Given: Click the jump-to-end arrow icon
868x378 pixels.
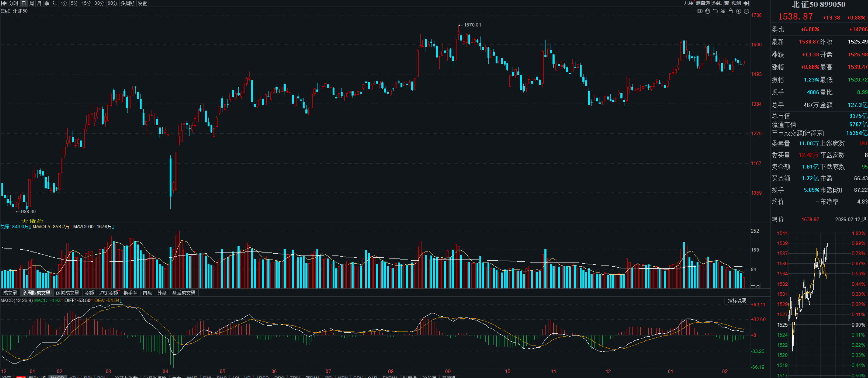Looking at the screenshot, I should click(x=747, y=3).
